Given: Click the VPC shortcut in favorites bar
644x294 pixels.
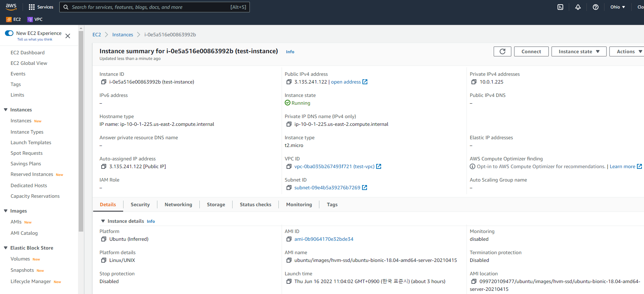Looking at the screenshot, I should point(35,19).
